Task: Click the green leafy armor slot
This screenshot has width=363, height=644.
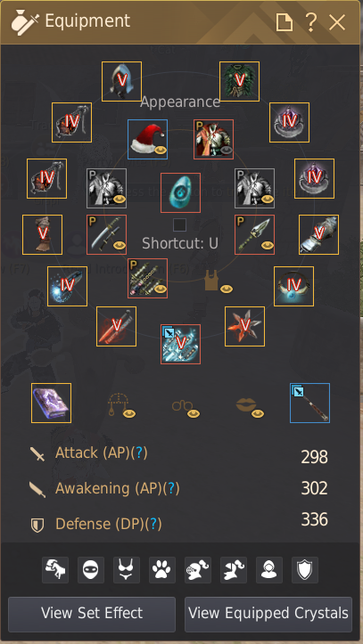Action: click(239, 81)
